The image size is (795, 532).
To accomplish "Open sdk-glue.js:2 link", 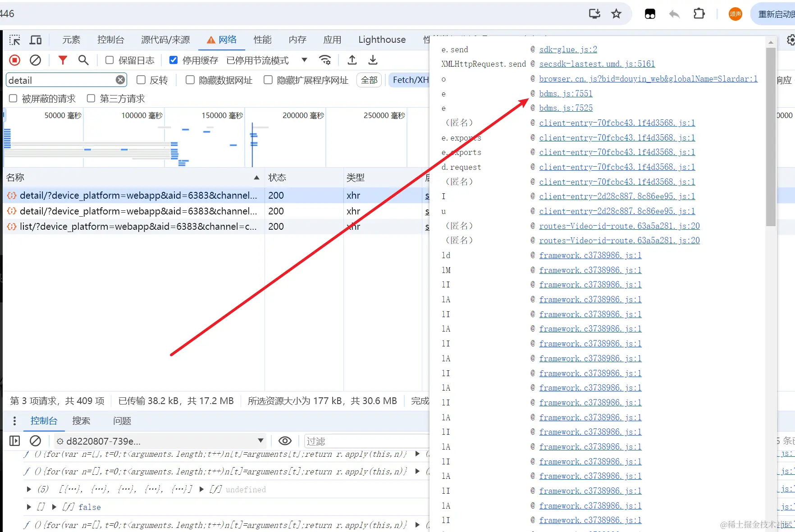I will (568, 50).
